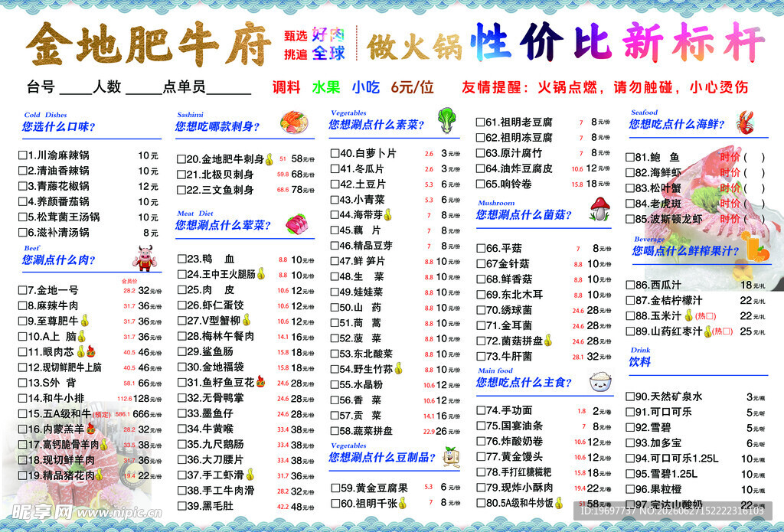Tick the checkbox for 85.波斯顿龙虾
The width and height of the screenshot is (784, 532).
tap(630, 219)
